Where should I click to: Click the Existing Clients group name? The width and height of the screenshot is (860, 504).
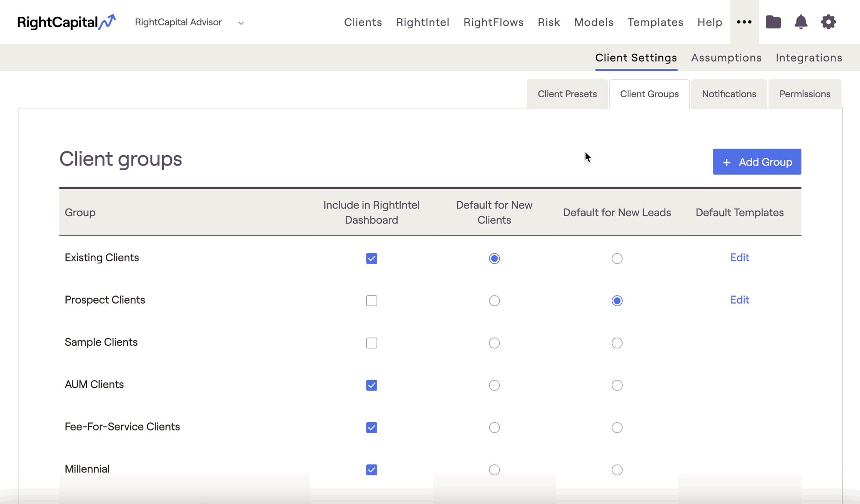[102, 258]
